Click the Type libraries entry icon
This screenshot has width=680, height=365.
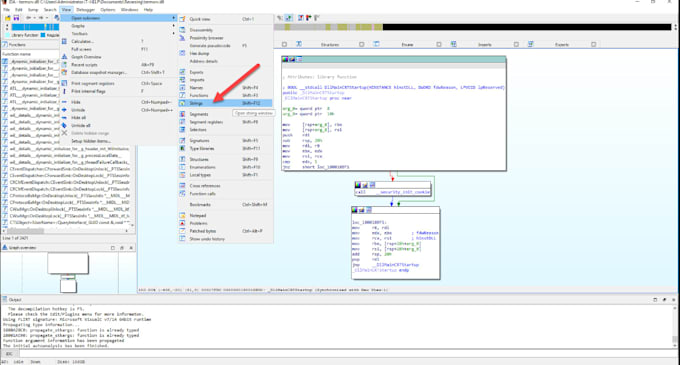[183, 148]
